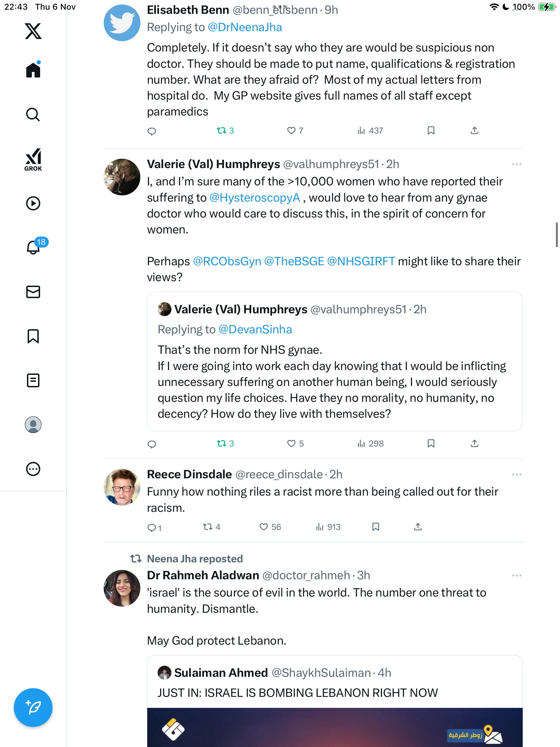Viewport: 560px width, 747px height.
Task: Click the timeline scrollbar handle
Action: [x=556, y=235]
